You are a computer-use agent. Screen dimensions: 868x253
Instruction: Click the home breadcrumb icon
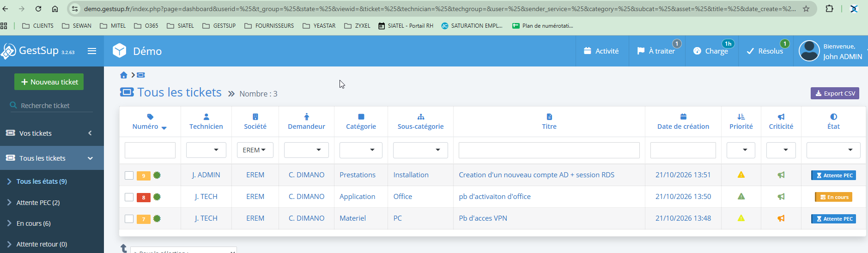coord(123,75)
